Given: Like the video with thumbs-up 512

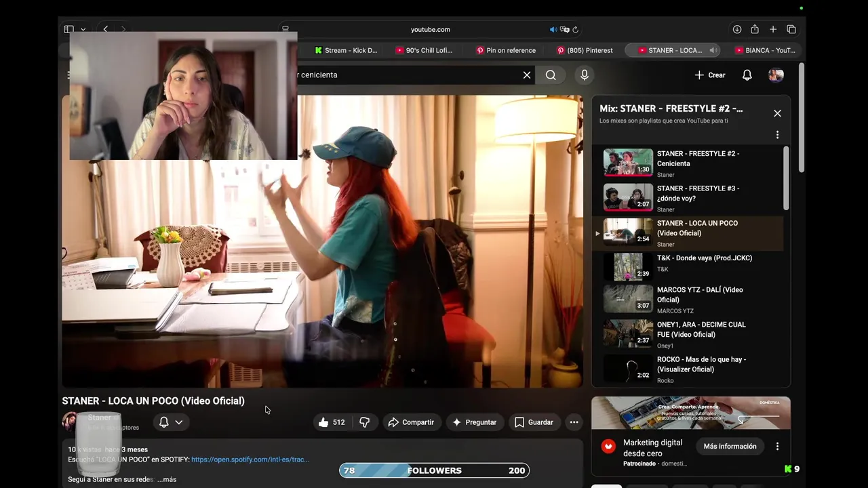Looking at the screenshot, I should click(332, 422).
